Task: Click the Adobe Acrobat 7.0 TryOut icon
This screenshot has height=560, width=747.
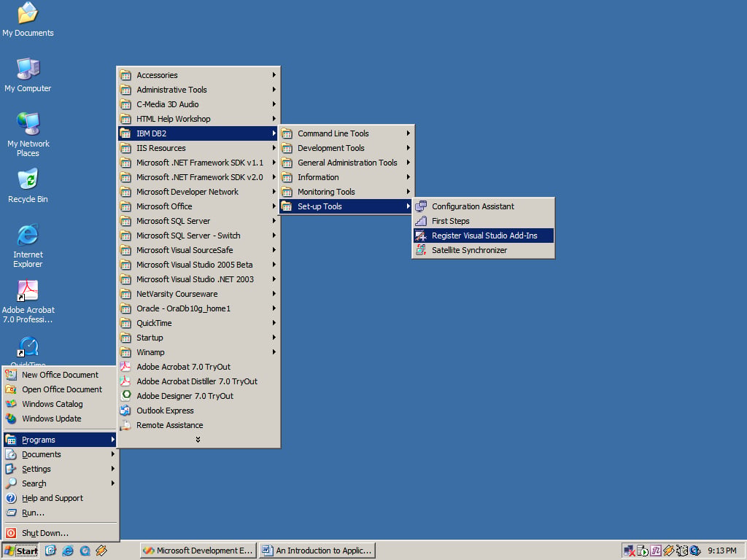Action: point(125,367)
